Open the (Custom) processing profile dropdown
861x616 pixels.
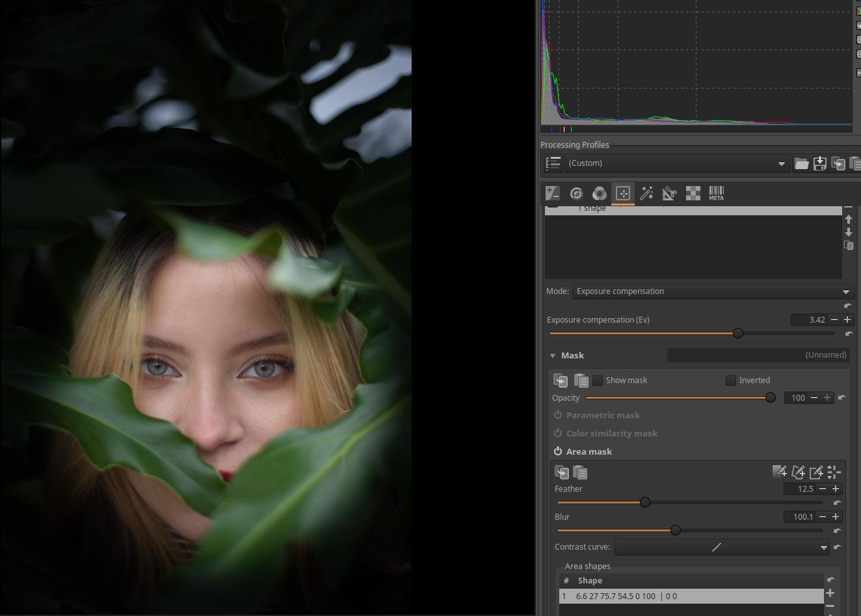(676, 163)
